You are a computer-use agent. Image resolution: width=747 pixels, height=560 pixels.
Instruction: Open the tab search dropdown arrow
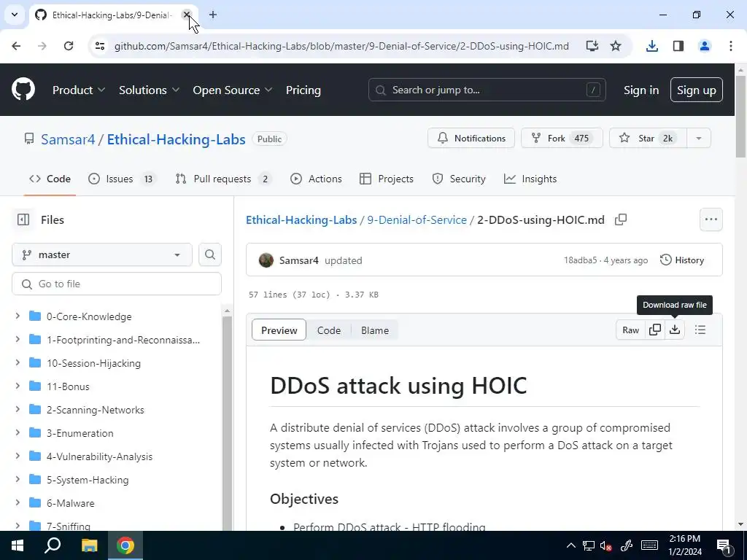pos(15,15)
